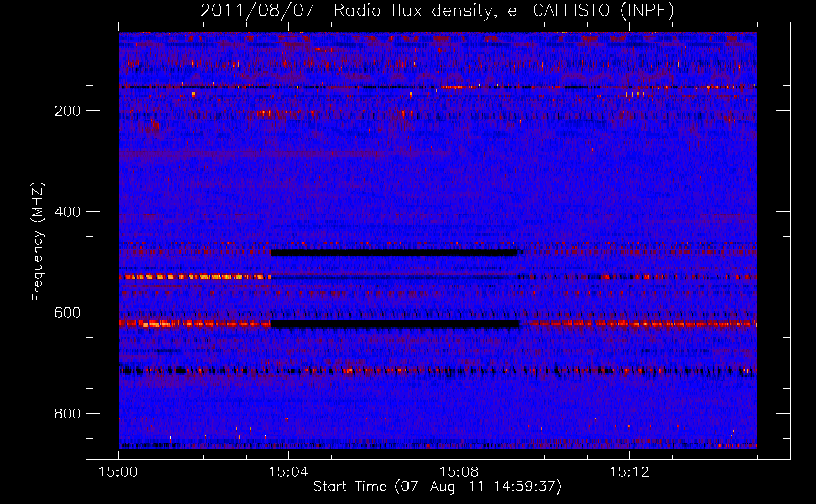Click the "Frequency (MHZ)" axis label

38,242
